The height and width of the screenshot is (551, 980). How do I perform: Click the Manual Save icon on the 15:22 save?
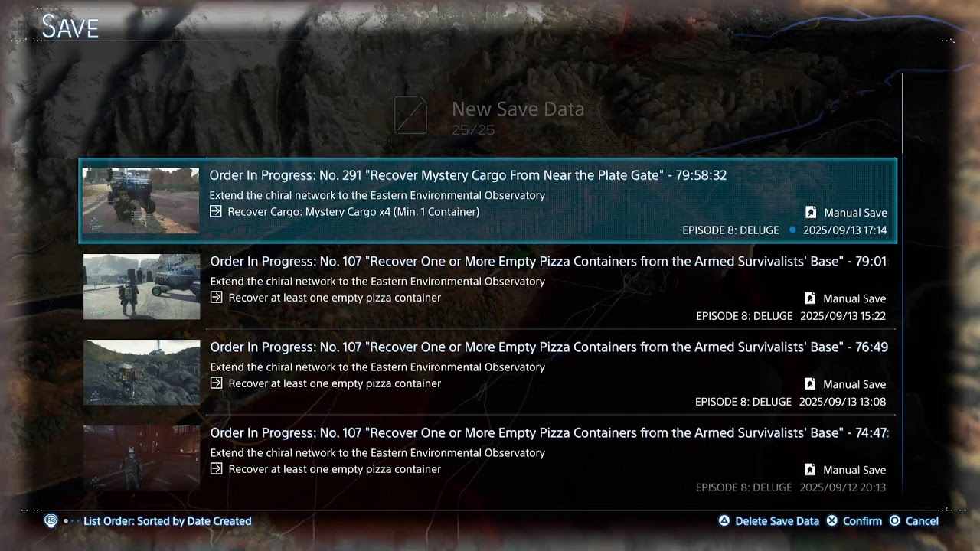click(x=810, y=298)
